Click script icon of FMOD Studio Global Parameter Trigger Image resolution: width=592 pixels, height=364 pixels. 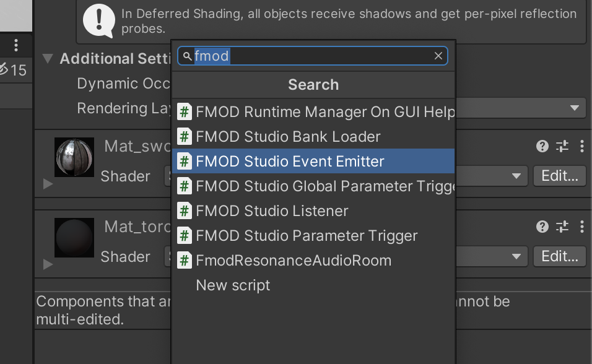(x=185, y=186)
